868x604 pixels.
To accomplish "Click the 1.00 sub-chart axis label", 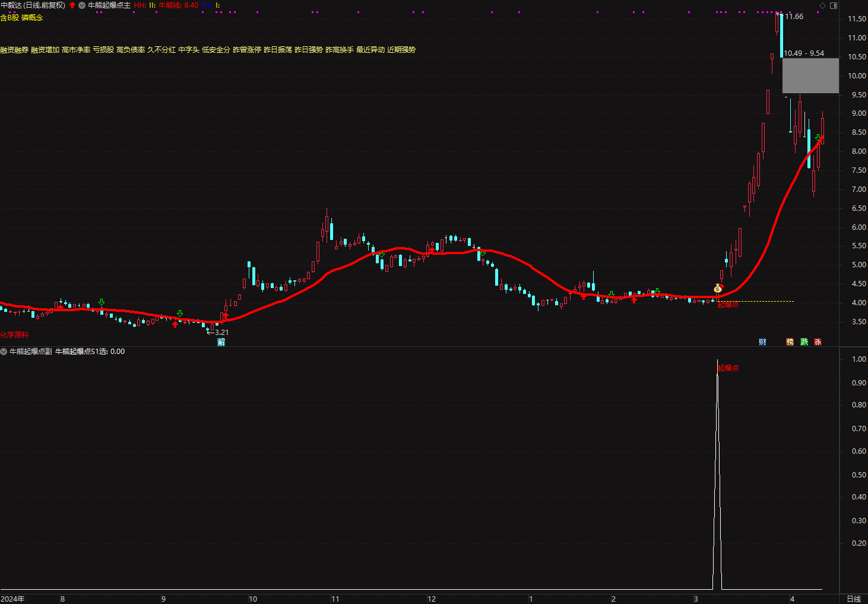I will 859,359.
